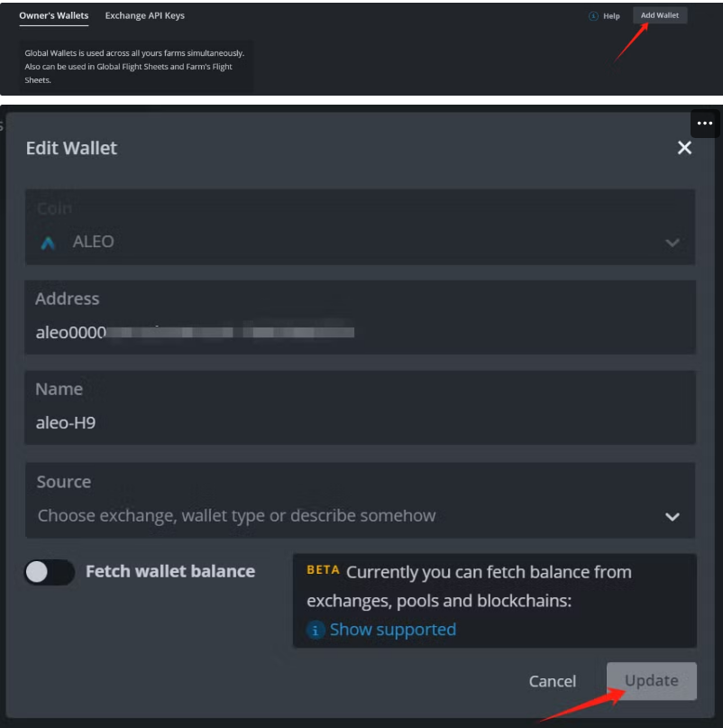This screenshot has width=723, height=728.
Task: Open the three-dots more options menu
Action: [705, 124]
